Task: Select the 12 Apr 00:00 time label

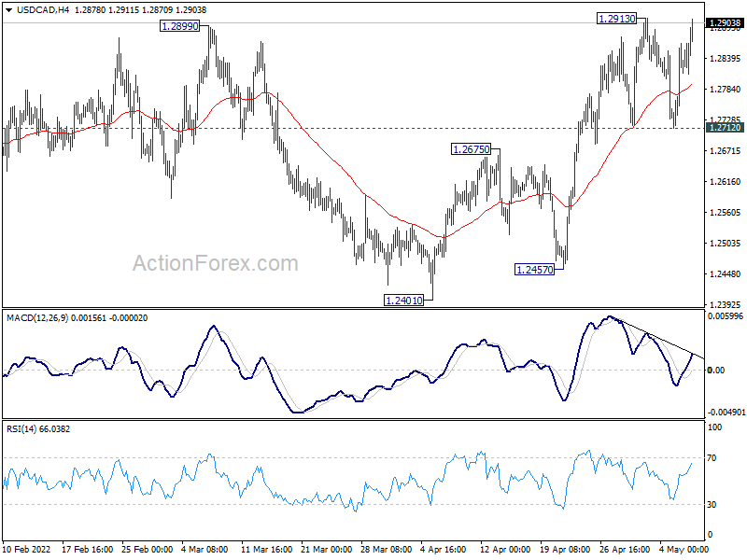Action: coord(505,550)
